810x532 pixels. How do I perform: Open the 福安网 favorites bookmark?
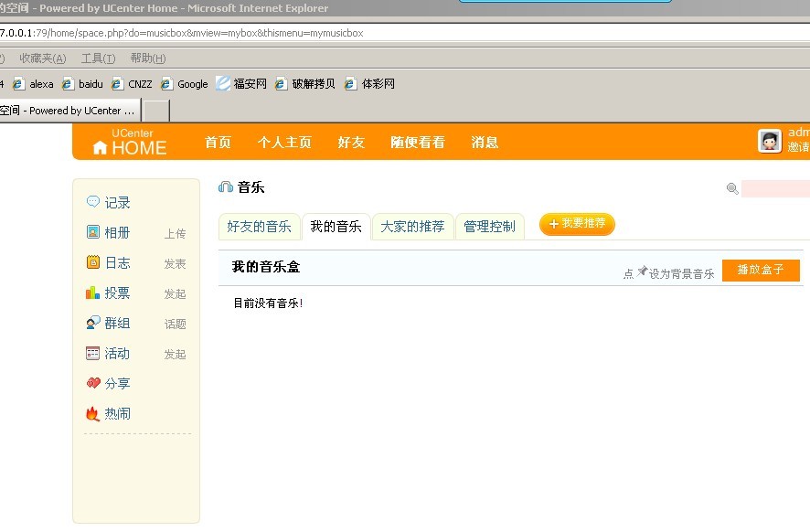coord(241,84)
